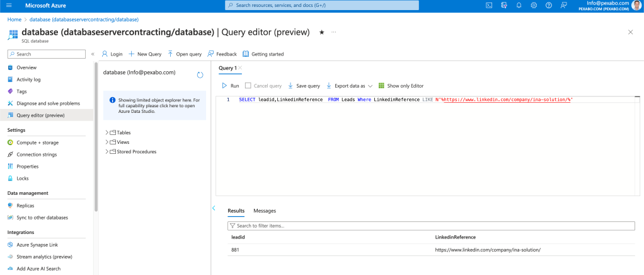Go to Home breadcrumb
This screenshot has width=644, height=275.
(14, 20)
